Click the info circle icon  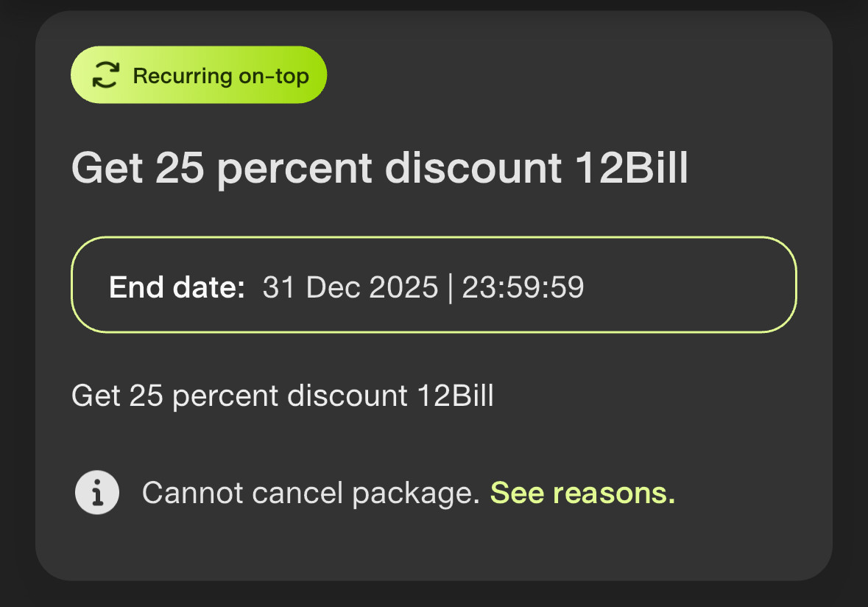tap(97, 492)
